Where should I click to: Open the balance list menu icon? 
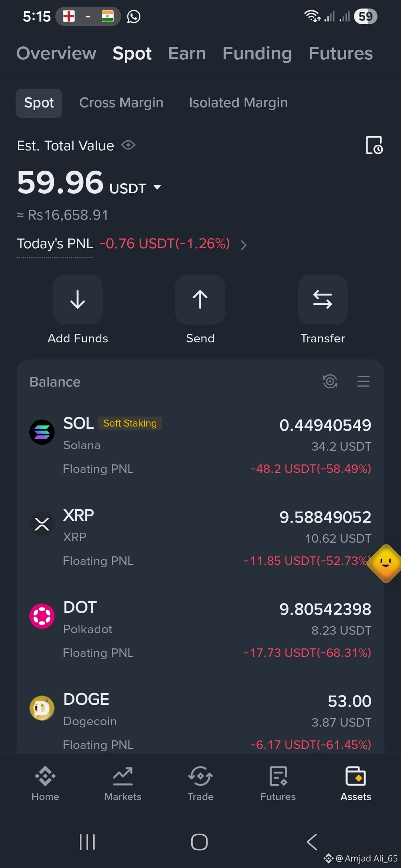pos(363,381)
